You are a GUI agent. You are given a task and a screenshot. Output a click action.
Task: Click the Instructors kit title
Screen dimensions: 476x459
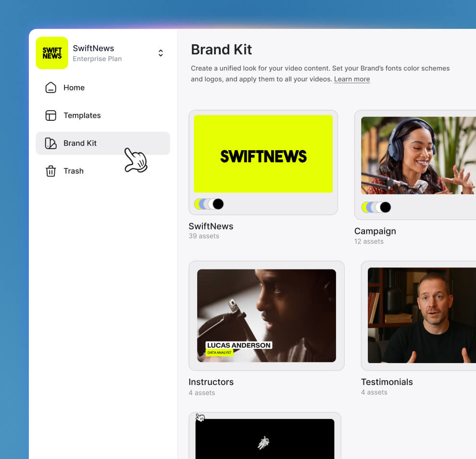tap(211, 382)
